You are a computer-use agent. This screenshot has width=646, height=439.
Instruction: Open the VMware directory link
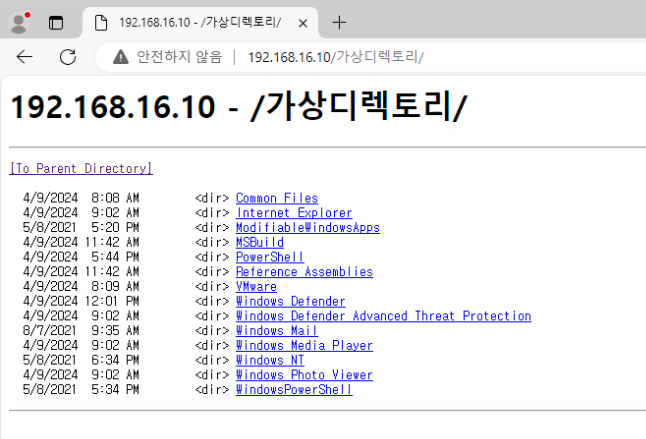(256, 286)
